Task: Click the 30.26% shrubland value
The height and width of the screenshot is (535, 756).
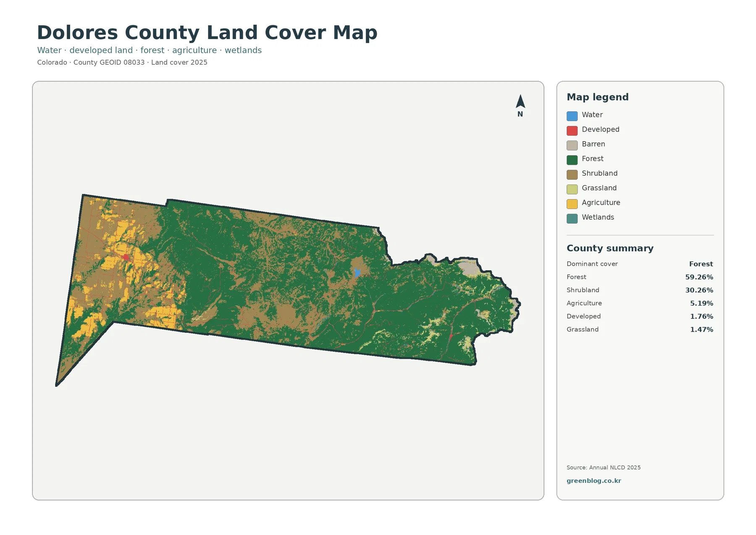Action: pos(699,290)
